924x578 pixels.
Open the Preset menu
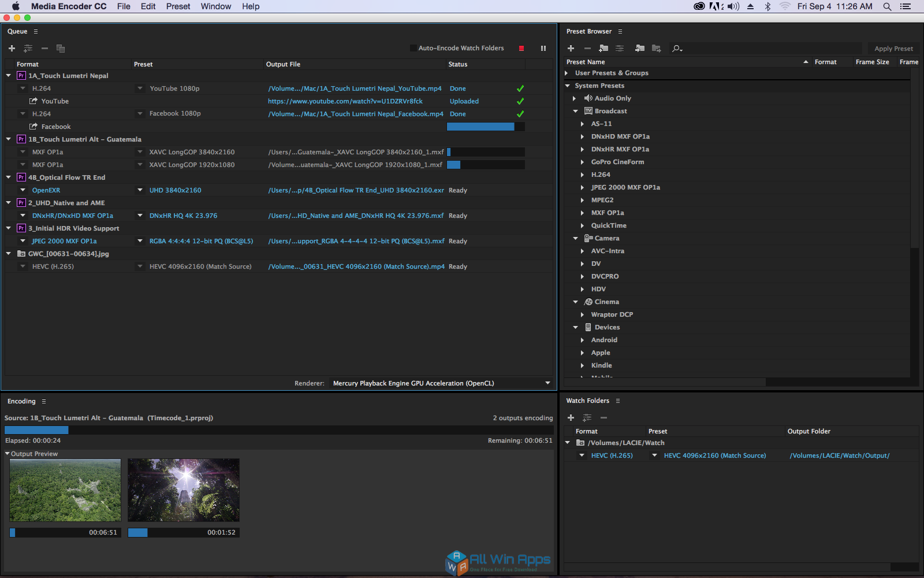pos(178,6)
